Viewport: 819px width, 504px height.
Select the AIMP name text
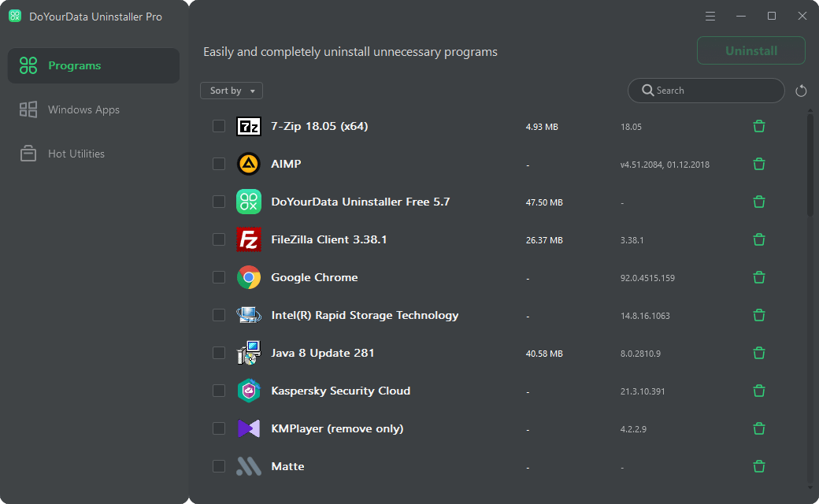coord(286,164)
